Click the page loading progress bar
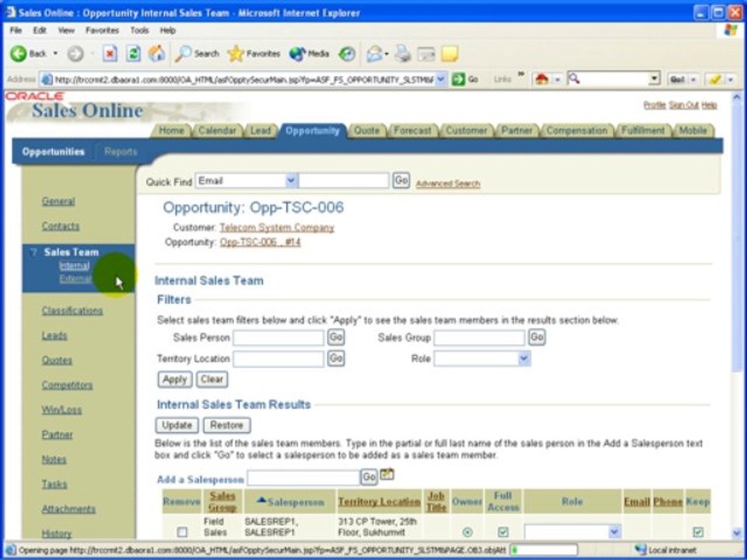 tap(545, 551)
